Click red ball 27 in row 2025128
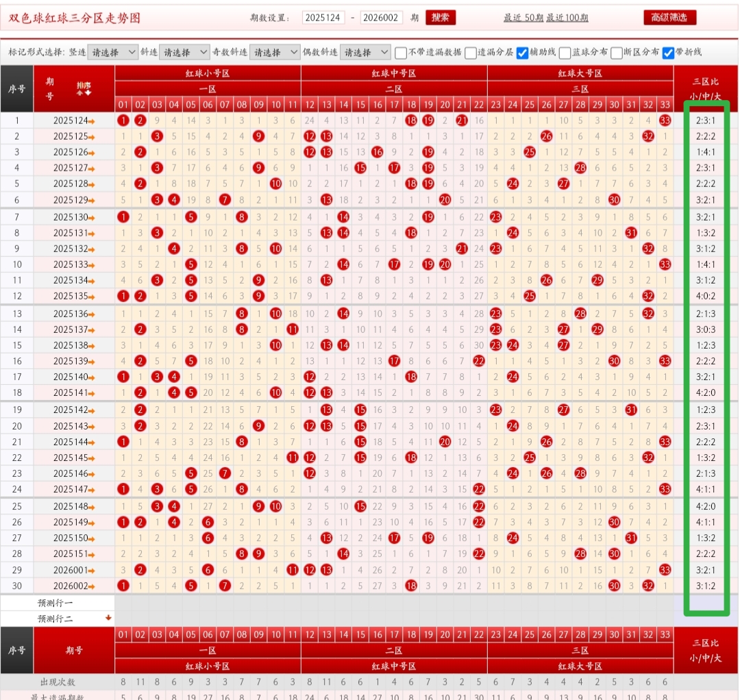740x700 pixels. tap(563, 184)
